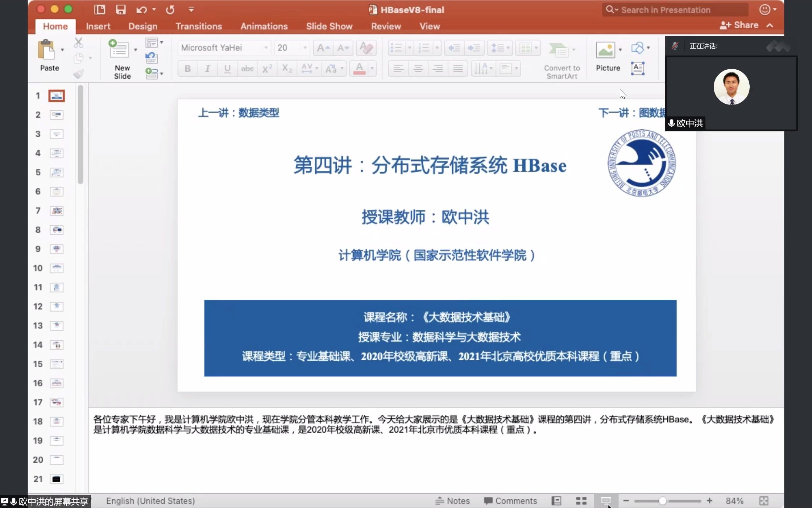Click the zoom slider handle
The width and height of the screenshot is (812, 508).
[x=662, y=501]
